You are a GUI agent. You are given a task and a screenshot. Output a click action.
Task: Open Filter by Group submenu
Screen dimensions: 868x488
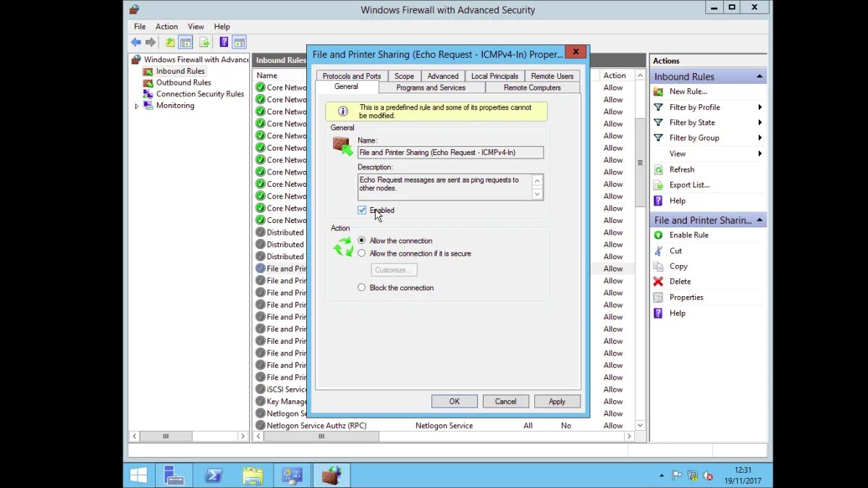[709, 138]
